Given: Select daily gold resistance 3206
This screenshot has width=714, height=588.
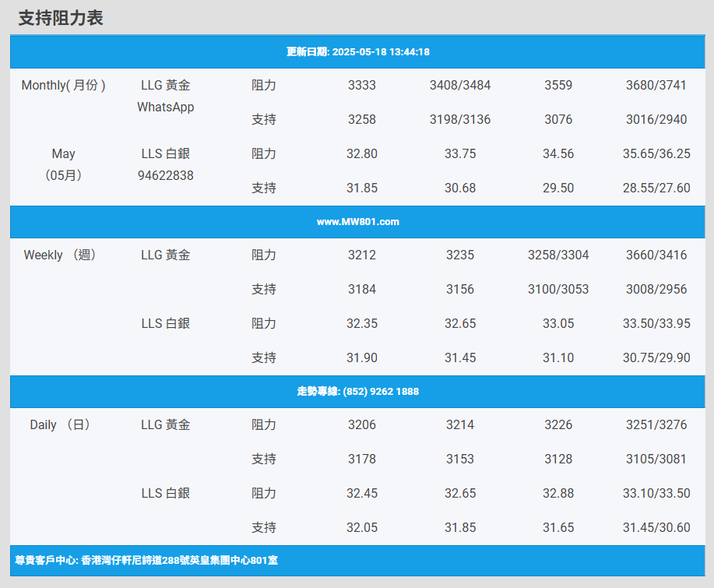Looking at the screenshot, I should [362, 425].
